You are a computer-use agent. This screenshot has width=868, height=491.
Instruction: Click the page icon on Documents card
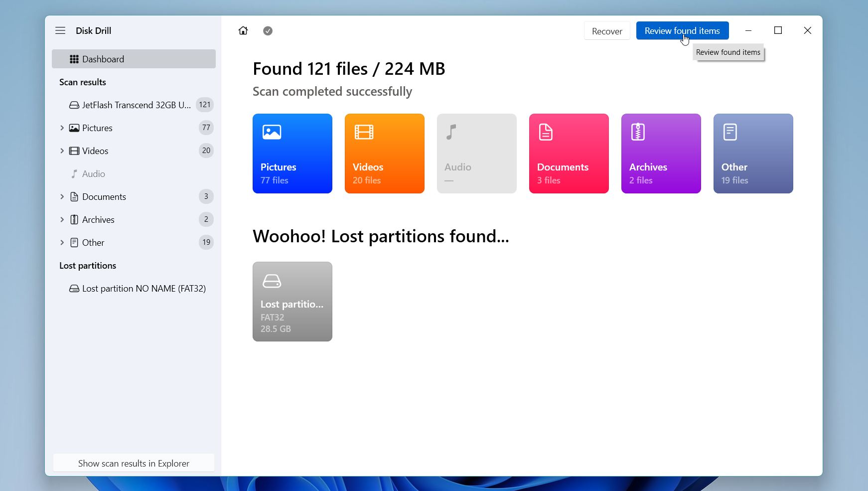(546, 132)
